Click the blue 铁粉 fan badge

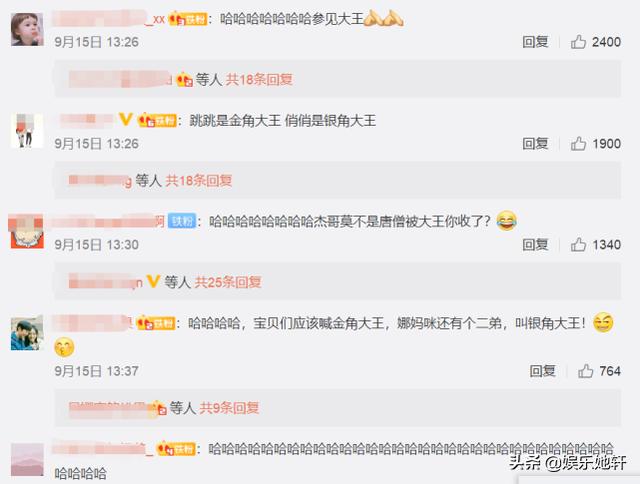pyautogui.click(x=182, y=221)
